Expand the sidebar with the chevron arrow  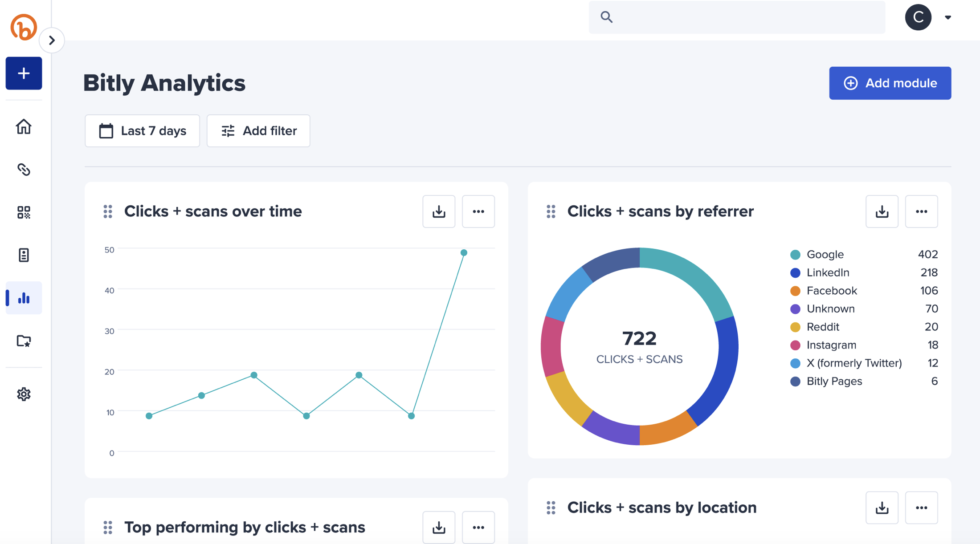[52, 41]
